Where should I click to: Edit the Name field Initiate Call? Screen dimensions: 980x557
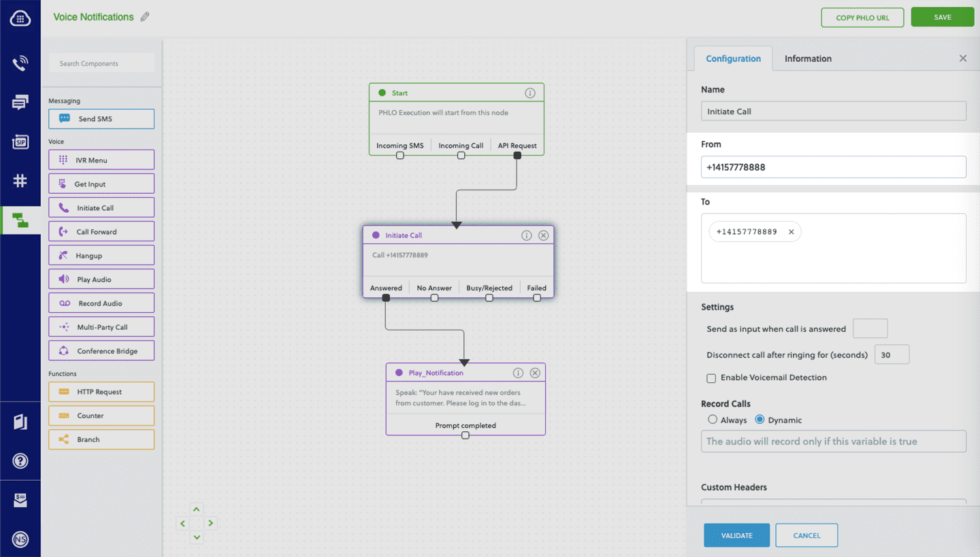(834, 111)
